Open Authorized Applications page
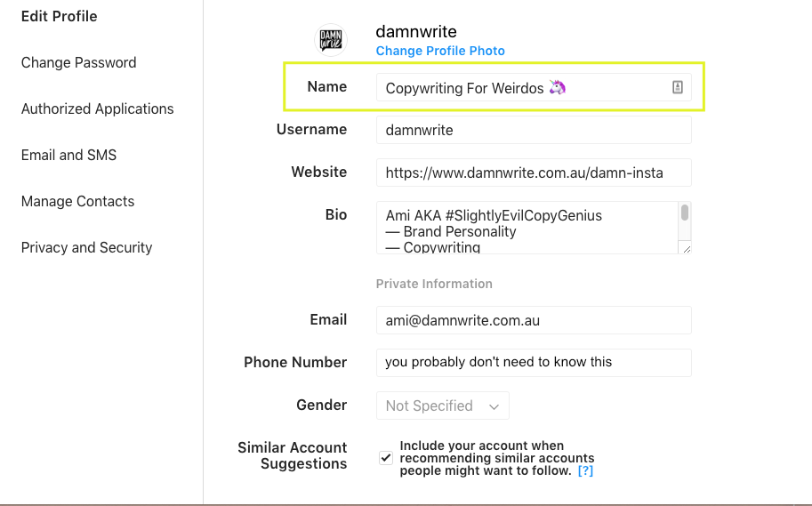812x506 pixels. pos(98,108)
